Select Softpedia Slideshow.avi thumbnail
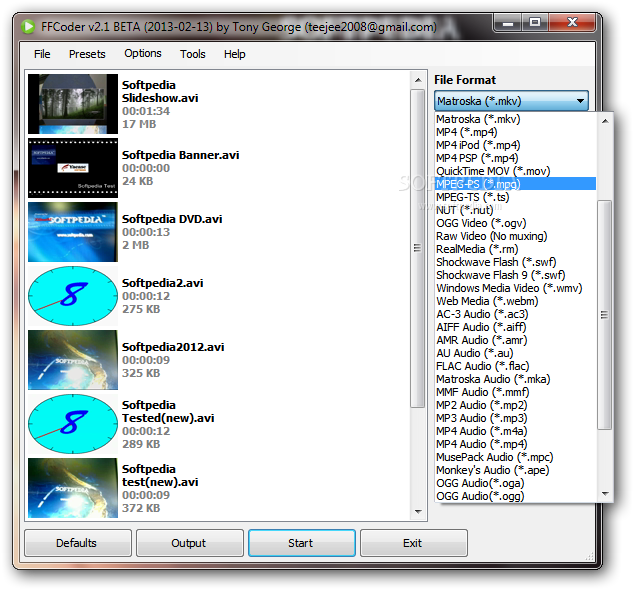This screenshot has height=590, width=634. pyautogui.click(x=73, y=104)
